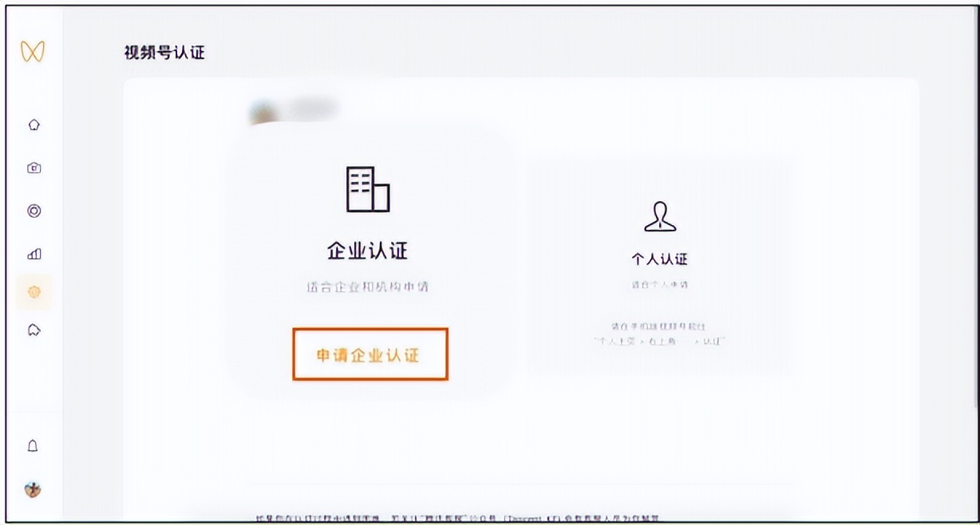Viewport: 980px width, 525px height.
Task: Select the shield badge sidebar icon
Action: tap(32, 330)
